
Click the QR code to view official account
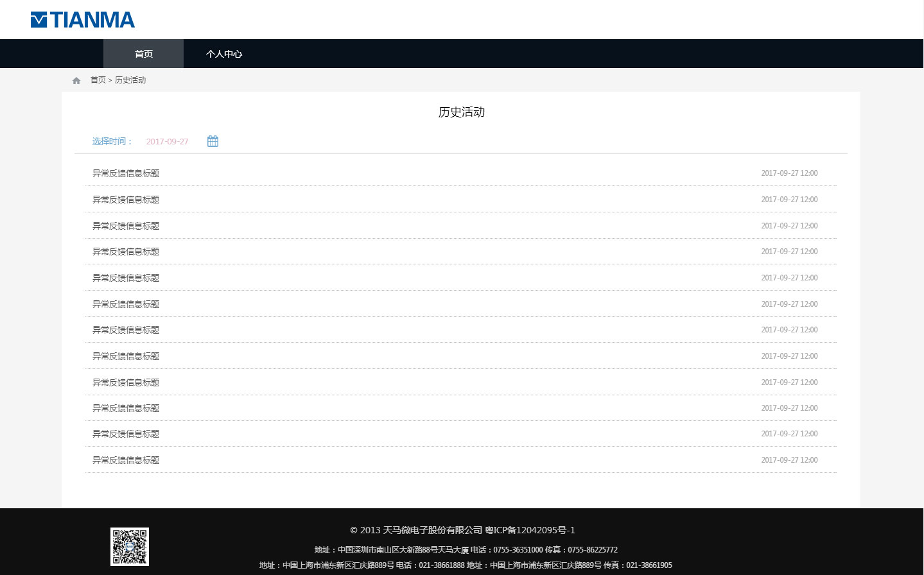coord(129,546)
